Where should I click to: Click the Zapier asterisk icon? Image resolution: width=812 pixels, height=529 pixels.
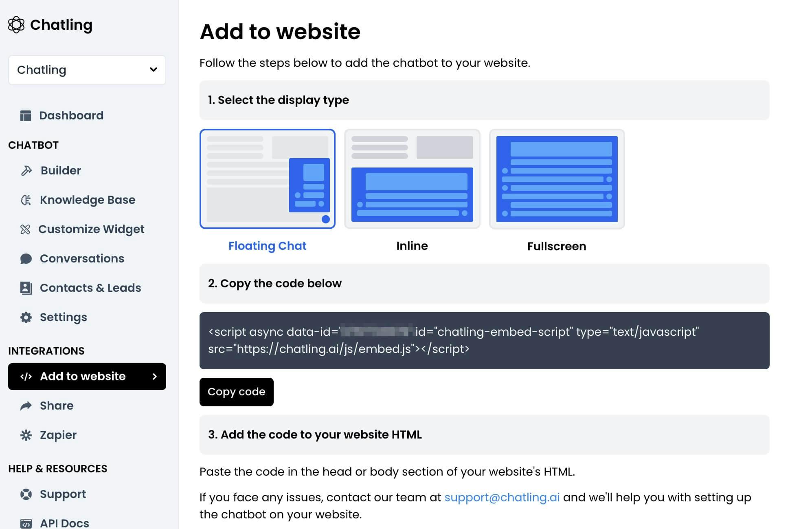coord(26,435)
